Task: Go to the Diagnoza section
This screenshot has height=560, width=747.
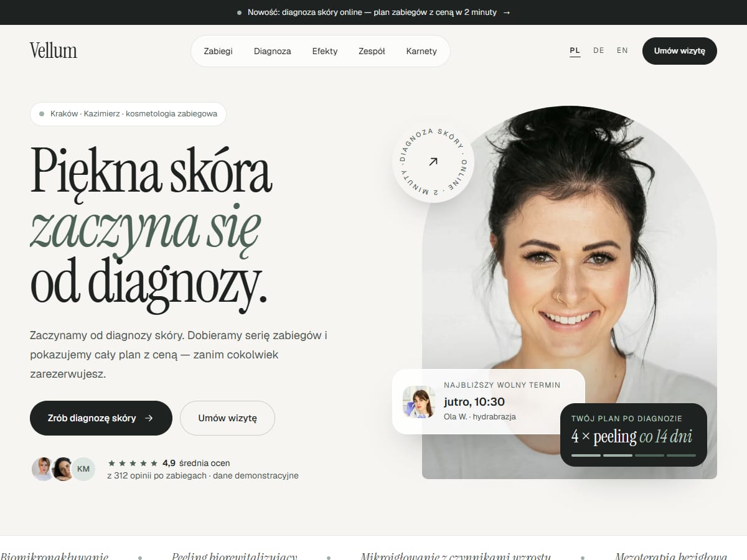Action: [272, 51]
